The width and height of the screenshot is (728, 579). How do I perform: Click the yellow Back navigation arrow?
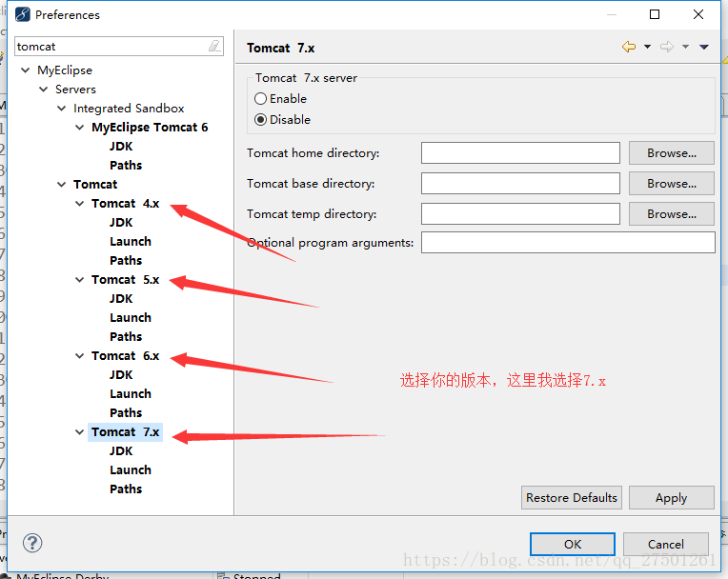pyautogui.click(x=629, y=47)
